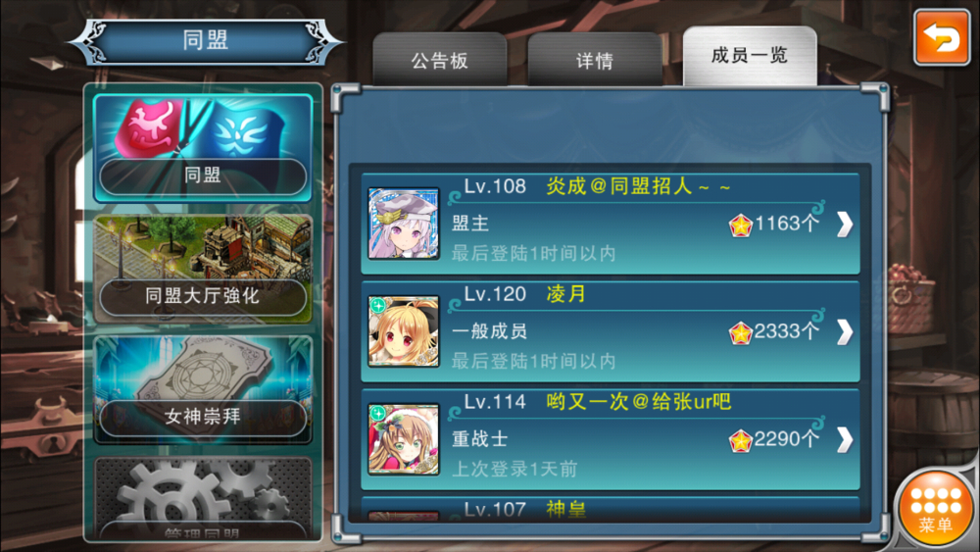Select the partially visible 神皇 member row
Viewport: 980px width, 552px height.
click(x=610, y=510)
